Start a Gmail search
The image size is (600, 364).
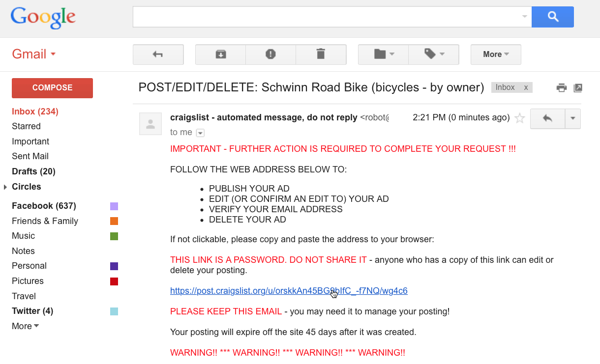pyautogui.click(x=552, y=16)
